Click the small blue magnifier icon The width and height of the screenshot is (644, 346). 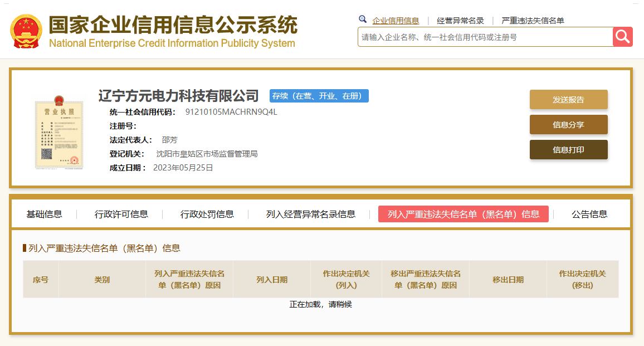coord(362,19)
